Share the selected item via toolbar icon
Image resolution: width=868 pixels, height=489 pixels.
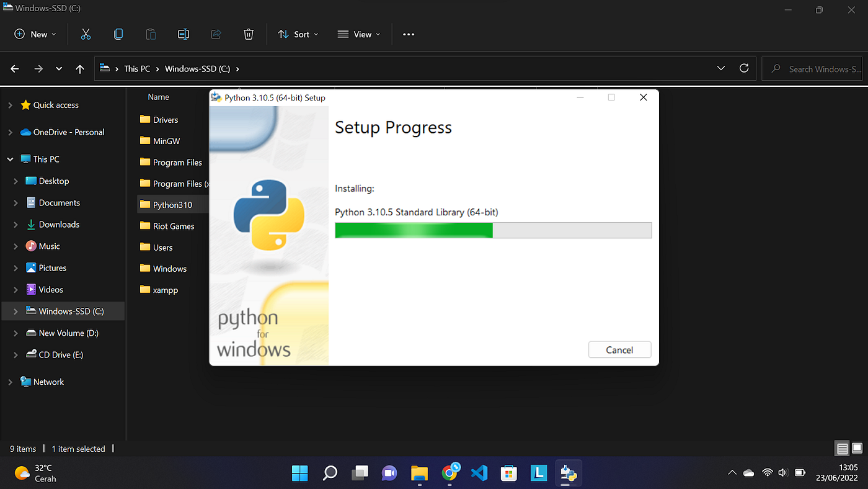[216, 34]
